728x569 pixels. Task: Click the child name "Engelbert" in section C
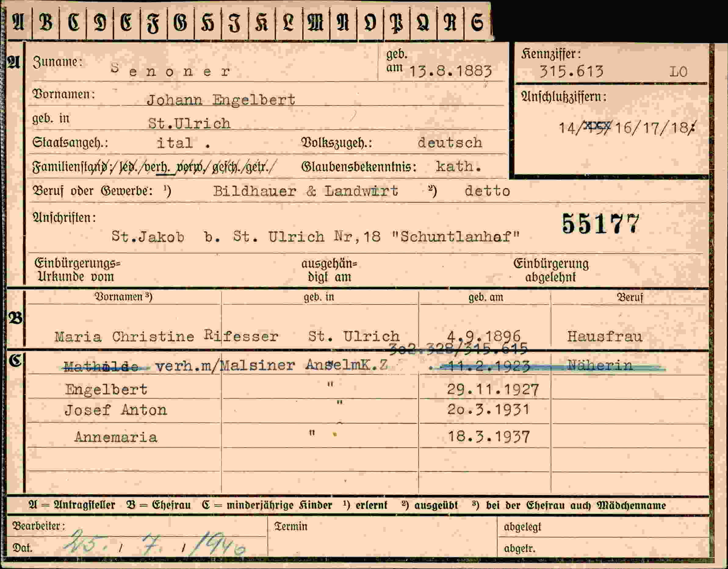click(x=106, y=389)
